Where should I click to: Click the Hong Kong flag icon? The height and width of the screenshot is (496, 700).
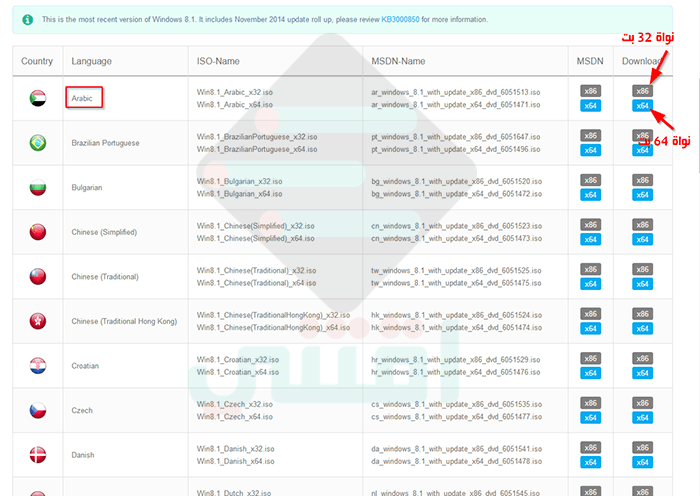tap(38, 321)
